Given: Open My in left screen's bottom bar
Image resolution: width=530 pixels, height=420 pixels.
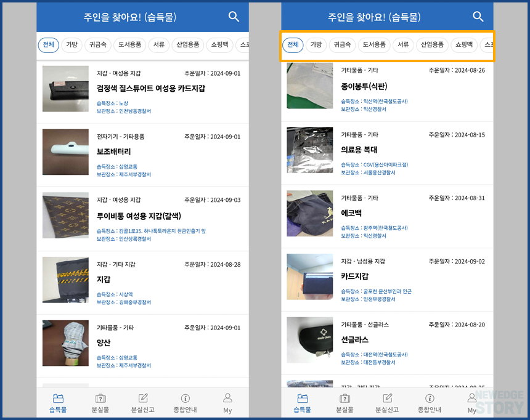Looking at the screenshot, I should [227, 403].
